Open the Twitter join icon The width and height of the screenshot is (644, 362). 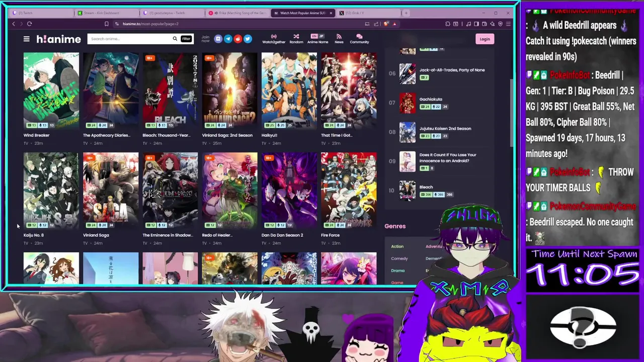coord(248,39)
